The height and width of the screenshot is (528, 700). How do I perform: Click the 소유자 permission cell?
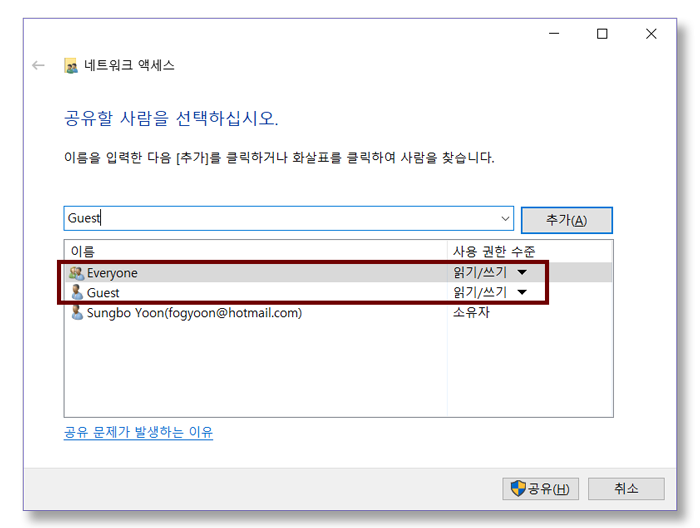point(471,313)
